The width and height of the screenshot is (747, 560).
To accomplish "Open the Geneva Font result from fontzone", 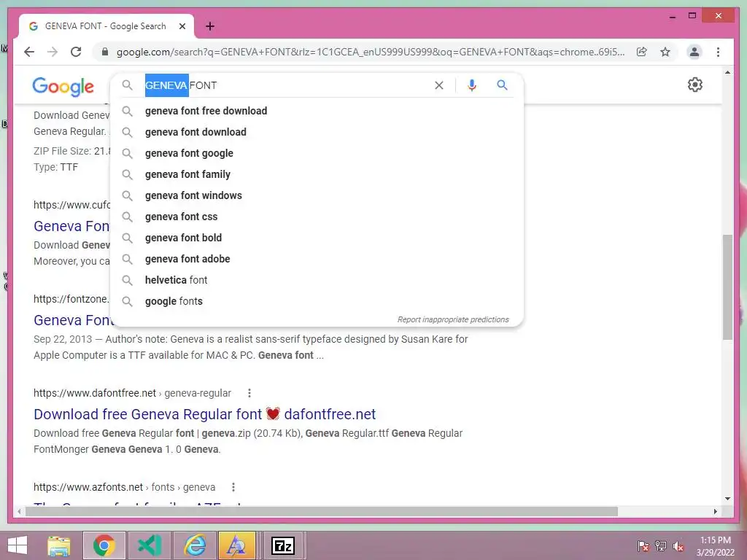I will coord(72,320).
